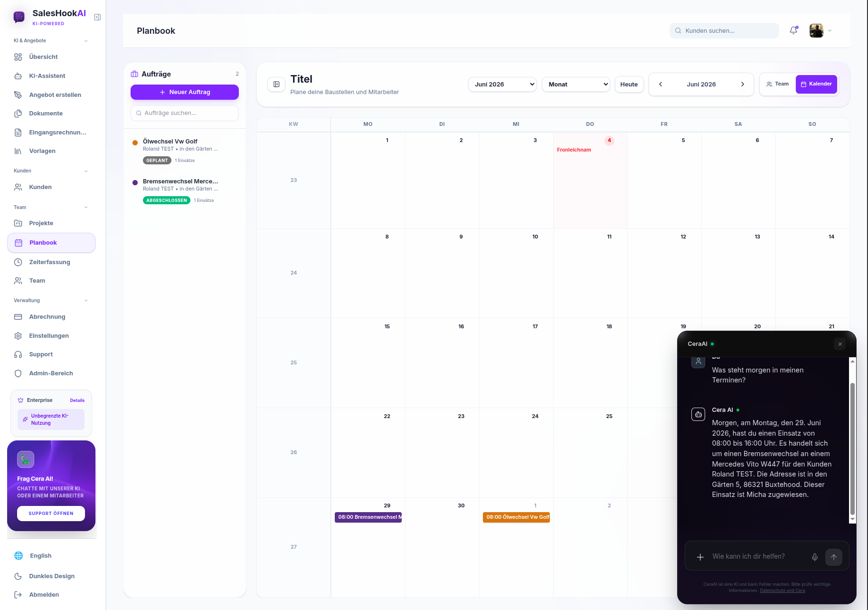Click the CeraAI chat scrollbar
Screen dimensions: 868x610
tap(852, 449)
